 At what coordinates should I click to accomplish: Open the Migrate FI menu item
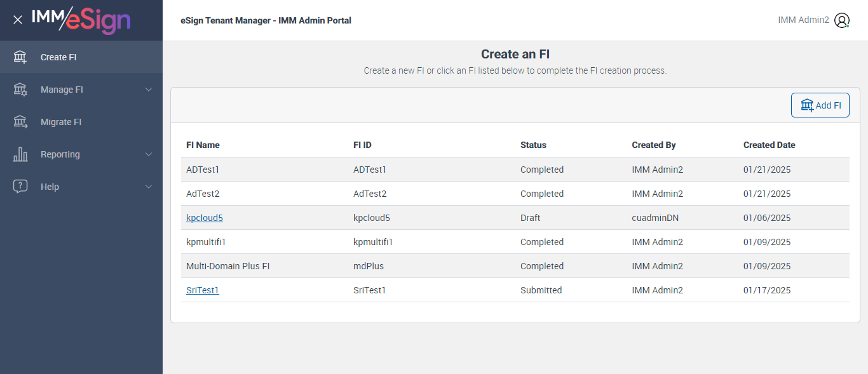tap(61, 122)
